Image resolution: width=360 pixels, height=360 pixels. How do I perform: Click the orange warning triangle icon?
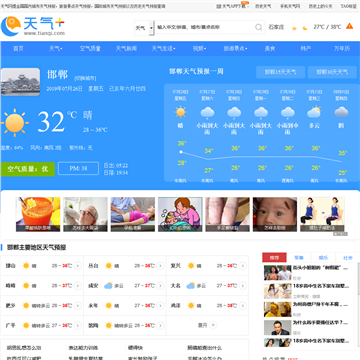(349, 26)
